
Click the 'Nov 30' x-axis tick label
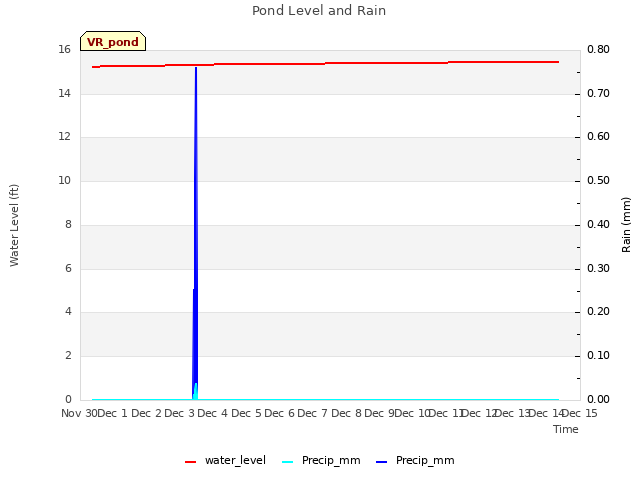pyautogui.click(x=79, y=413)
